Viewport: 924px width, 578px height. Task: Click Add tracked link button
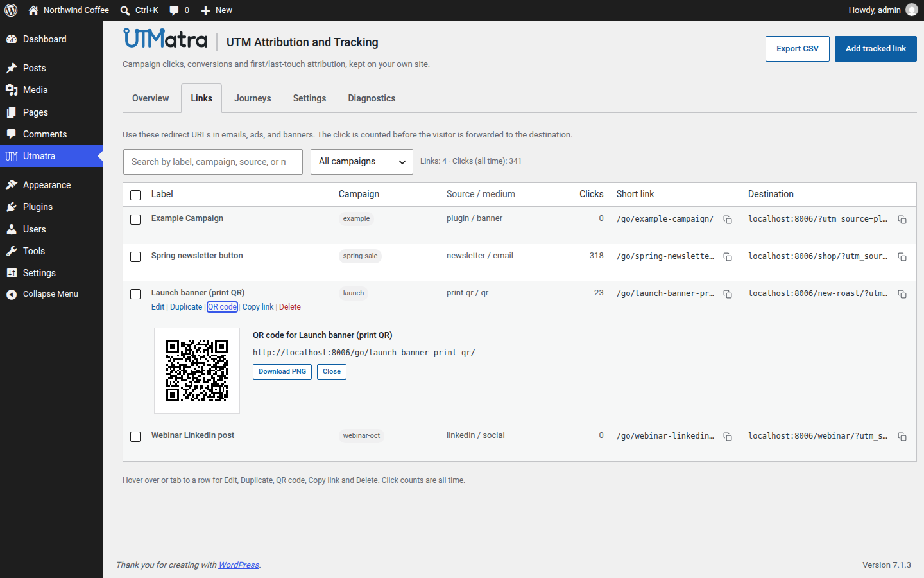coord(876,49)
